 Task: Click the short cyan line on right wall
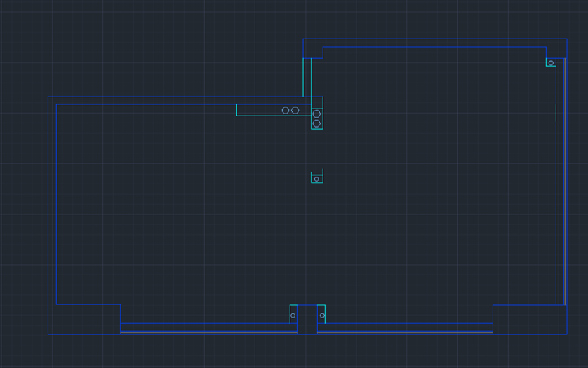point(556,112)
